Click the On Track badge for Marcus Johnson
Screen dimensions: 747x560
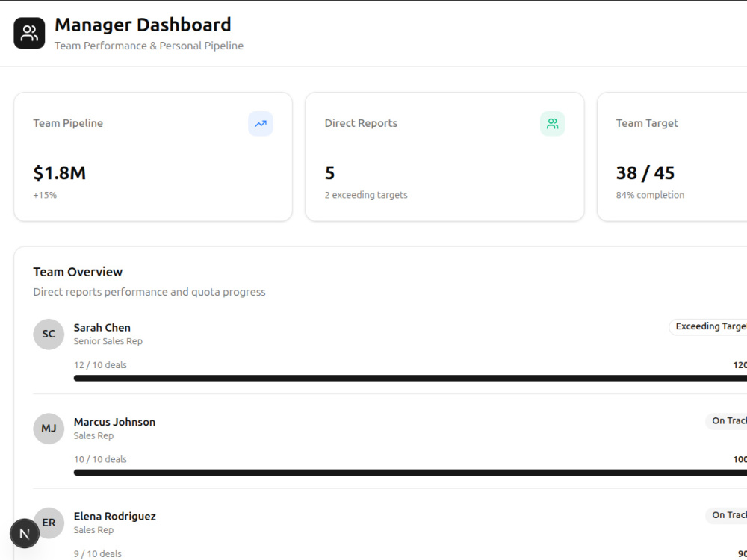pos(726,421)
